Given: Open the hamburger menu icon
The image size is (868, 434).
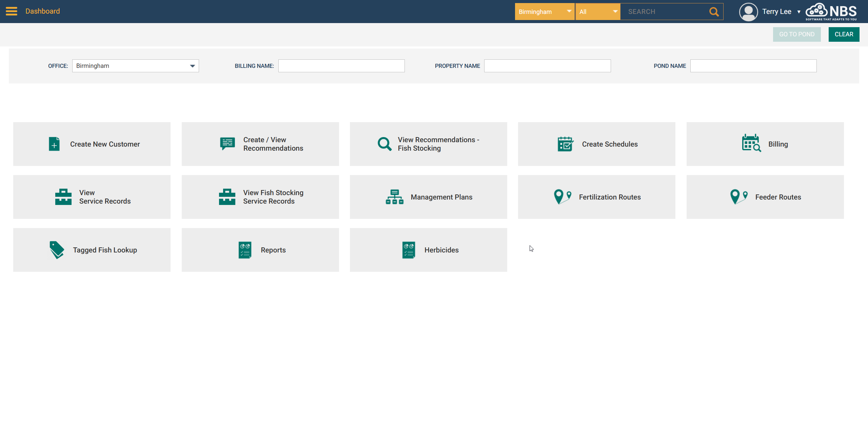Looking at the screenshot, I should 12,11.
